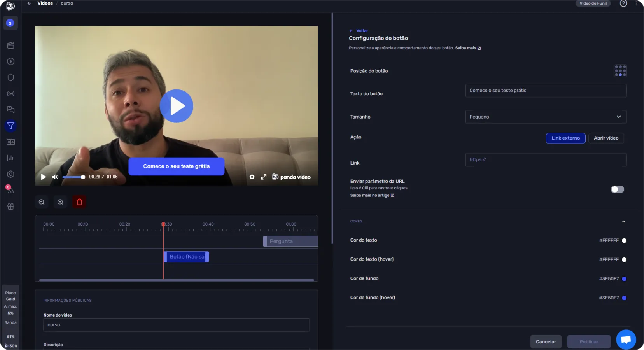Click the Link https:// input field
The height and width of the screenshot is (350, 644).
[x=546, y=160]
